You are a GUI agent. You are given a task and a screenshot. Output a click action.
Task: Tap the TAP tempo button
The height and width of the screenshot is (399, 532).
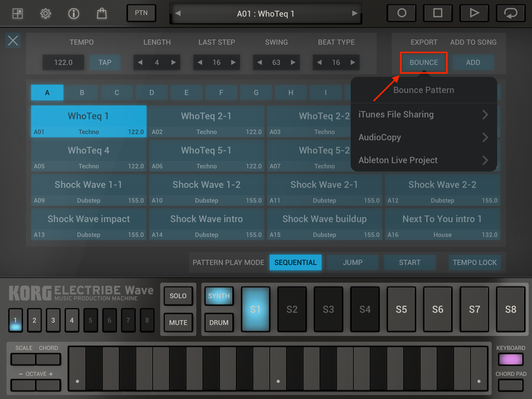click(105, 62)
